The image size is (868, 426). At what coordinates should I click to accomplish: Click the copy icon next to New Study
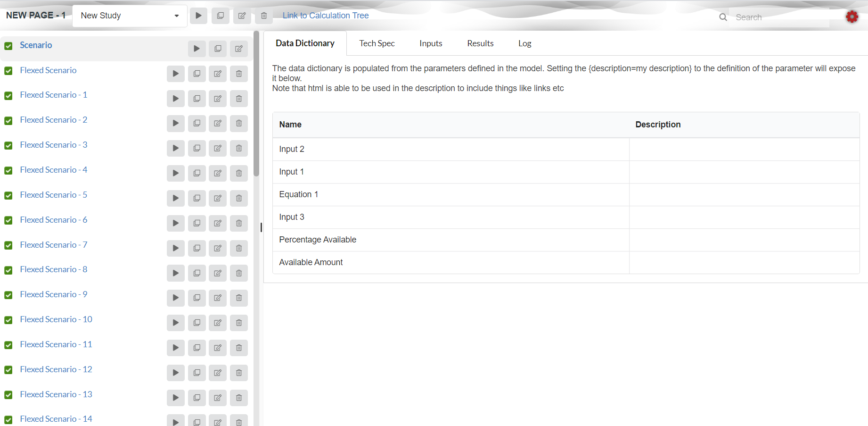(220, 16)
